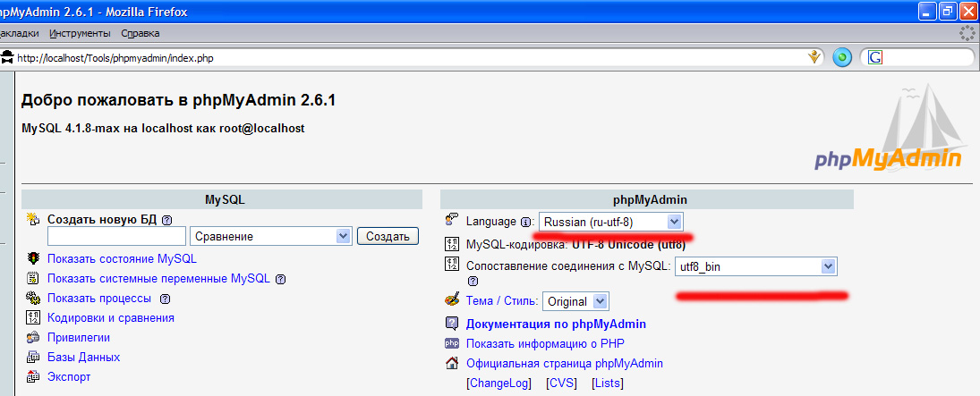Open help next to system variables link
This screenshot has height=396, width=980.
click(x=281, y=279)
